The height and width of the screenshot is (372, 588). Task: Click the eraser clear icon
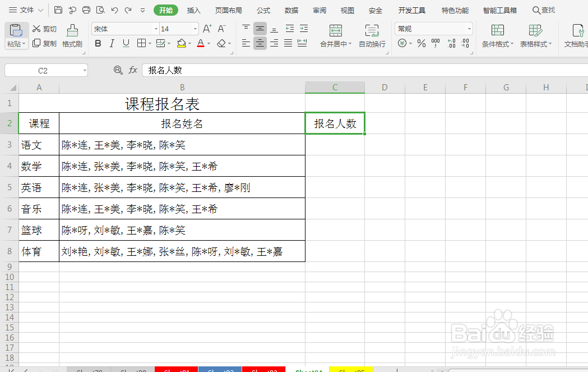tap(221, 44)
